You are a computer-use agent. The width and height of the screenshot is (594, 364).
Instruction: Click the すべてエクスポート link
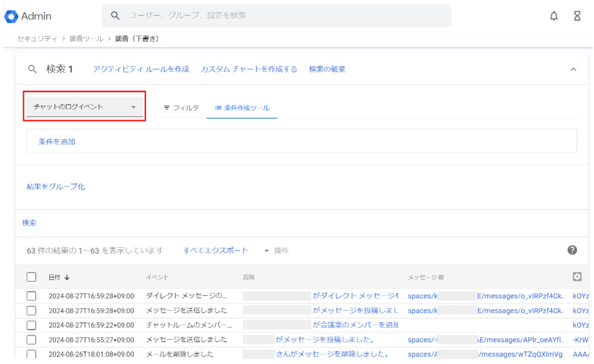click(216, 251)
